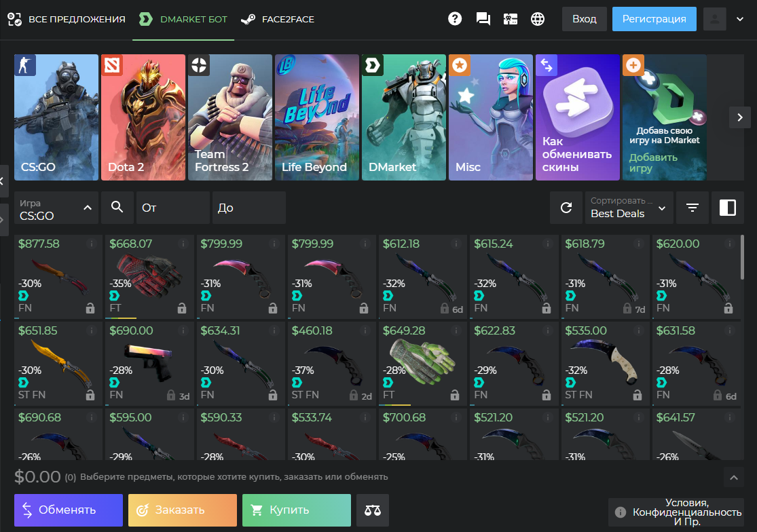757x532 pixels.
Task: Select the Misc category card
Action: click(490, 117)
